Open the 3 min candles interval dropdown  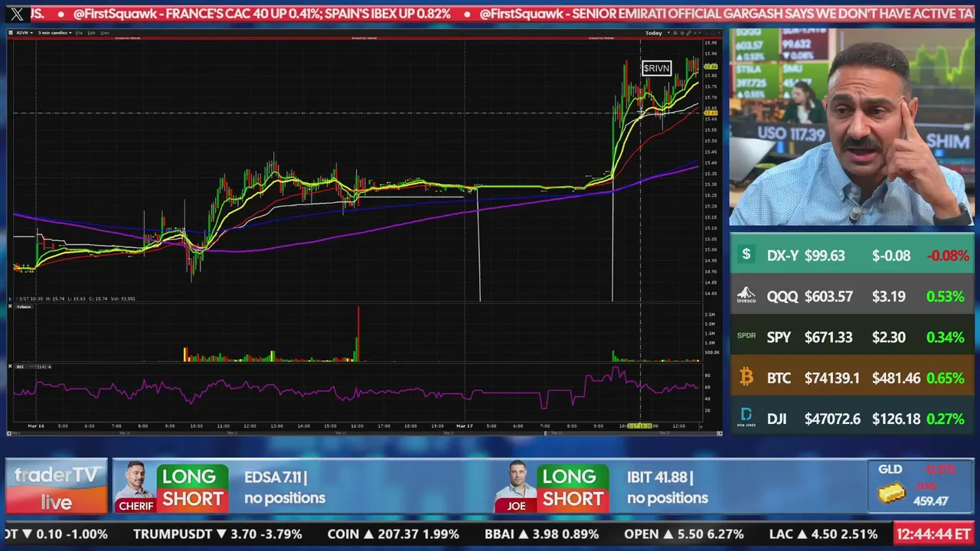(54, 33)
